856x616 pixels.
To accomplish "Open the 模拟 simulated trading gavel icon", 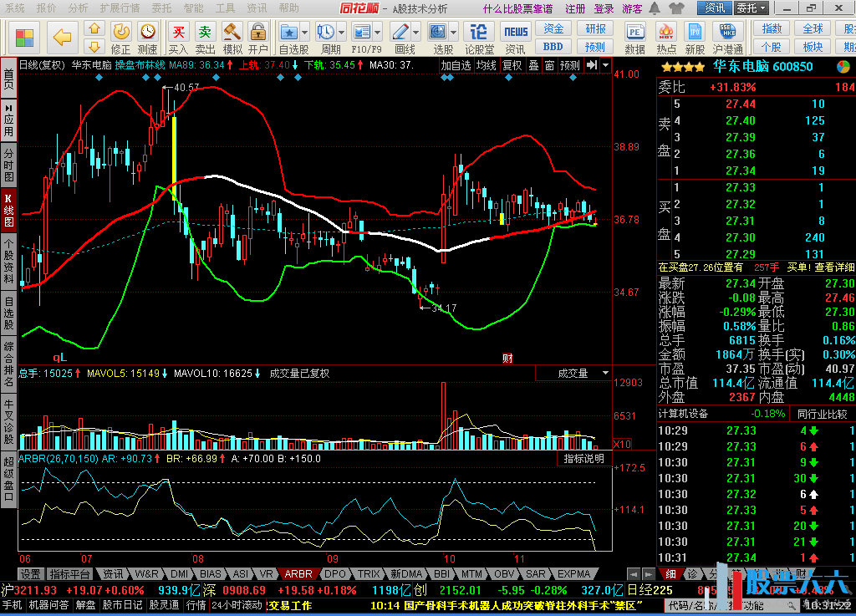I will 232,37.
